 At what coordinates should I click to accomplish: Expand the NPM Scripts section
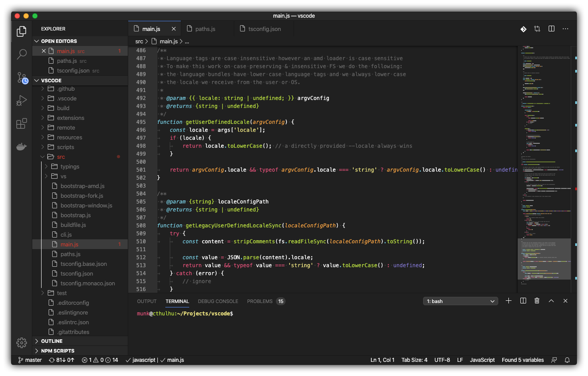pyautogui.click(x=80, y=351)
